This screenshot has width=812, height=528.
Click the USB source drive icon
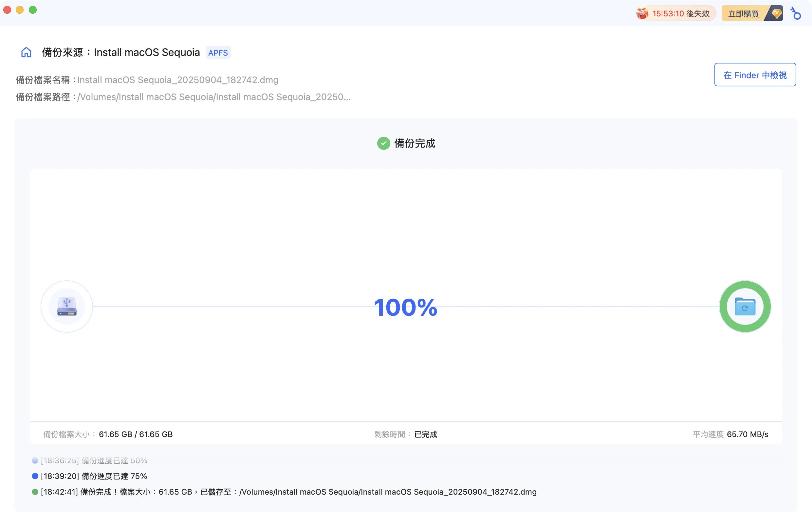(67, 307)
